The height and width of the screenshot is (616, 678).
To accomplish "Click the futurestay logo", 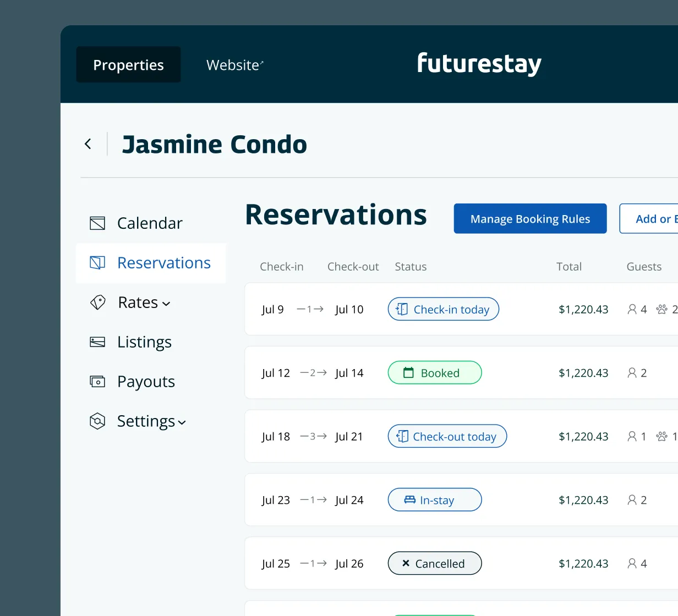I will pyautogui.click(x=479, y=64).
